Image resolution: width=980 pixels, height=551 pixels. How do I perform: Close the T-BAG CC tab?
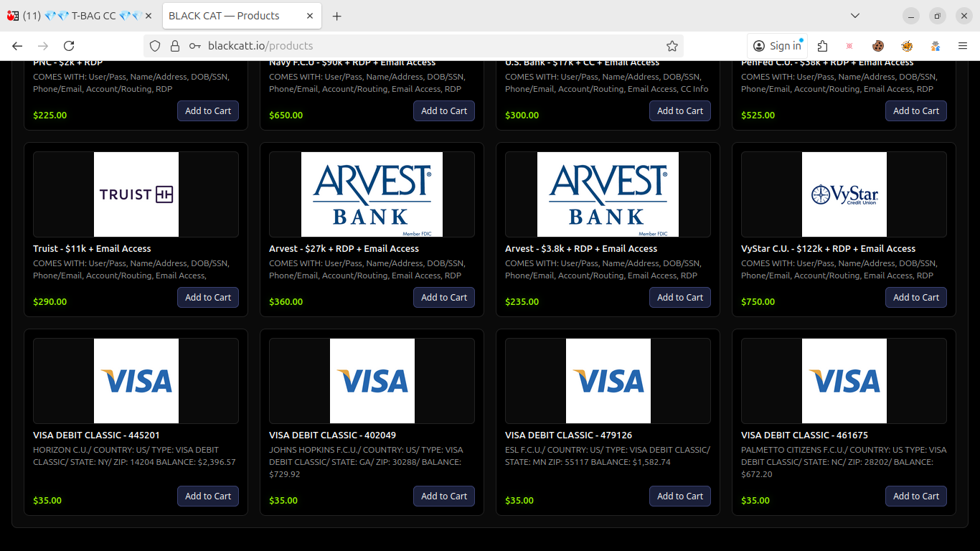click(149, 16)
